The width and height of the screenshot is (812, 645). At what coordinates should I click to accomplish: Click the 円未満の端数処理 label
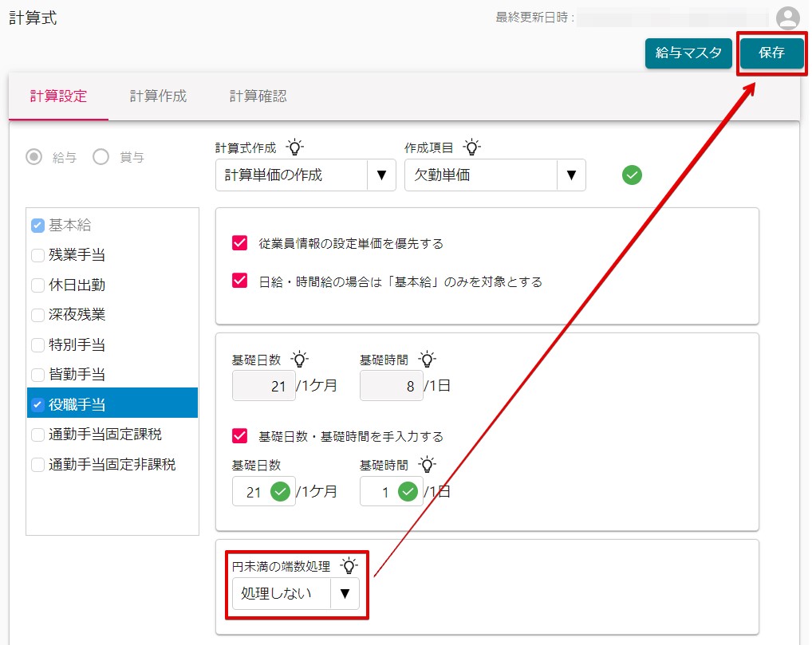tap(282, 567)
